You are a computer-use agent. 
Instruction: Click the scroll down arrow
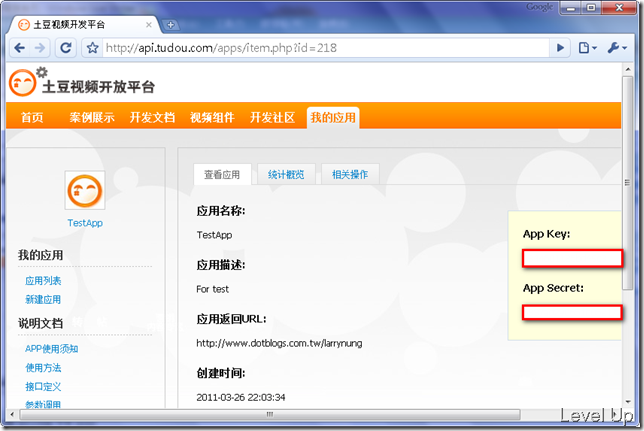click(x=627, y=401)
